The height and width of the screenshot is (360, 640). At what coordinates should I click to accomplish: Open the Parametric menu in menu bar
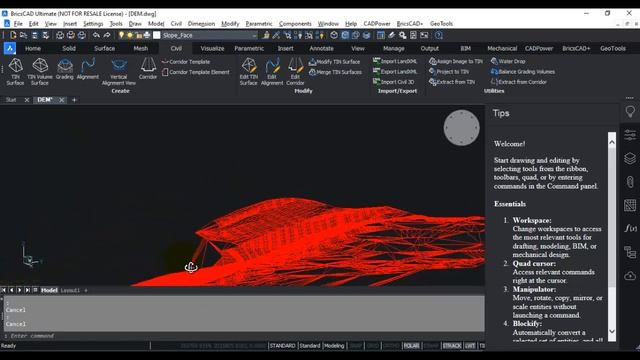click(259, 24)
